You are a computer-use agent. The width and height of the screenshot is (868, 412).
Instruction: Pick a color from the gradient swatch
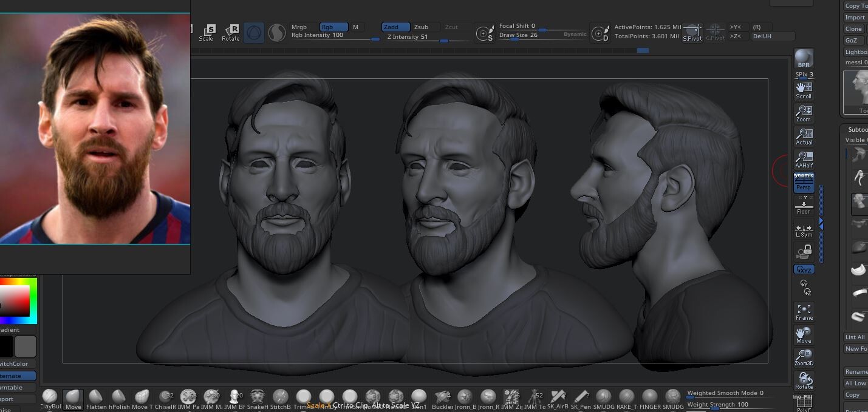[18, 300]
